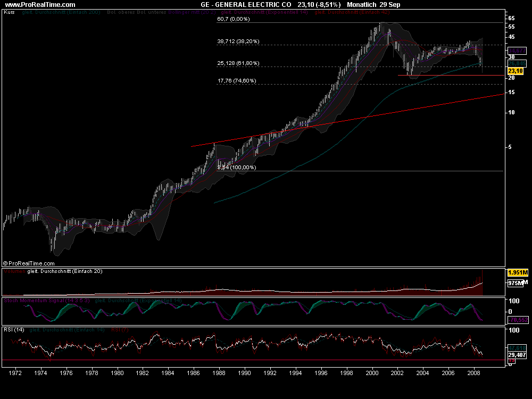
Task: Select Stoch Momentum Signal (14 3 5 3) label
Action: [47, 300]
